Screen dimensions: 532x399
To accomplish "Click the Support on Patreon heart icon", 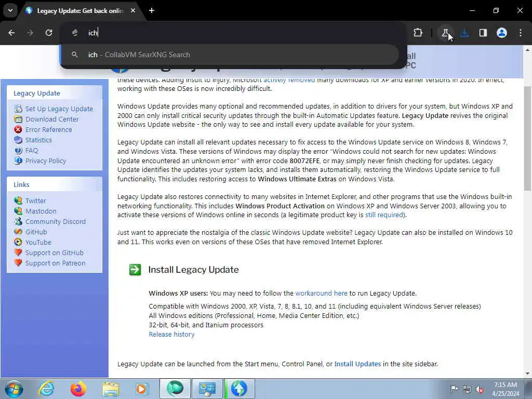I will 18,262.
